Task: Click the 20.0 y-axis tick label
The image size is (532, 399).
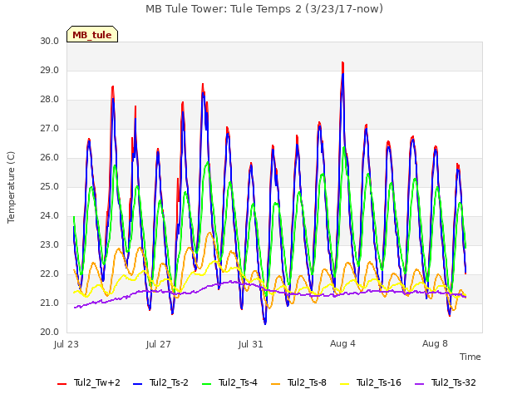Action: click(x=50, y=332)
